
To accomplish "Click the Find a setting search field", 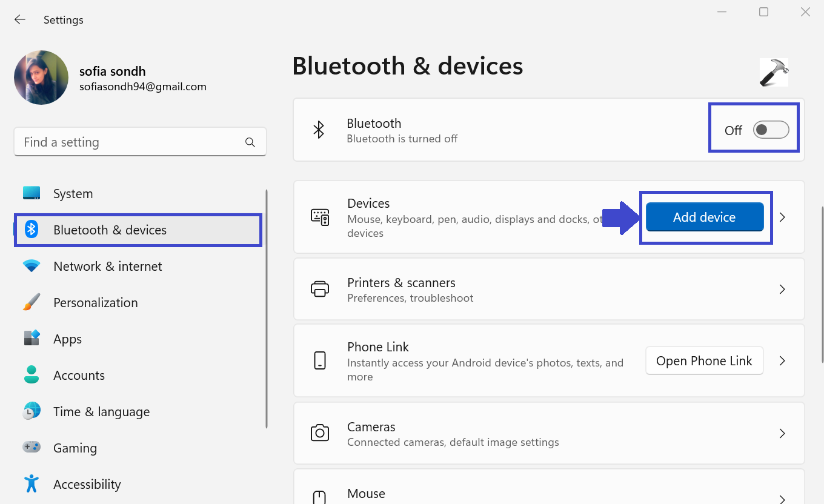I will tap(130, 142).
